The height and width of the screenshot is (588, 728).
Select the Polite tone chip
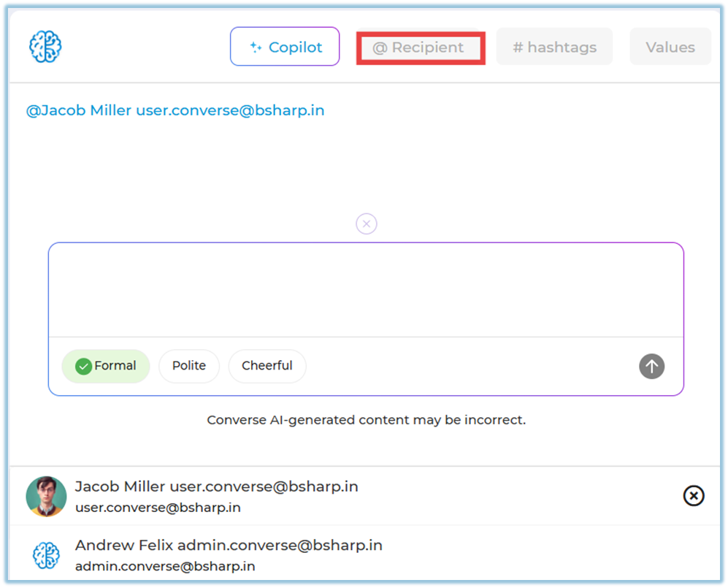point(189,366)
